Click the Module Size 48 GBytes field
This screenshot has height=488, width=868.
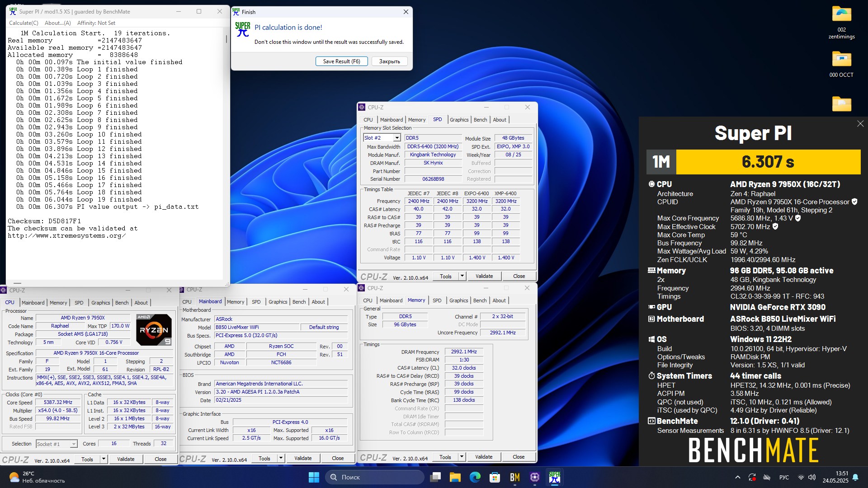pyautogui.click(x=513, y=138)
